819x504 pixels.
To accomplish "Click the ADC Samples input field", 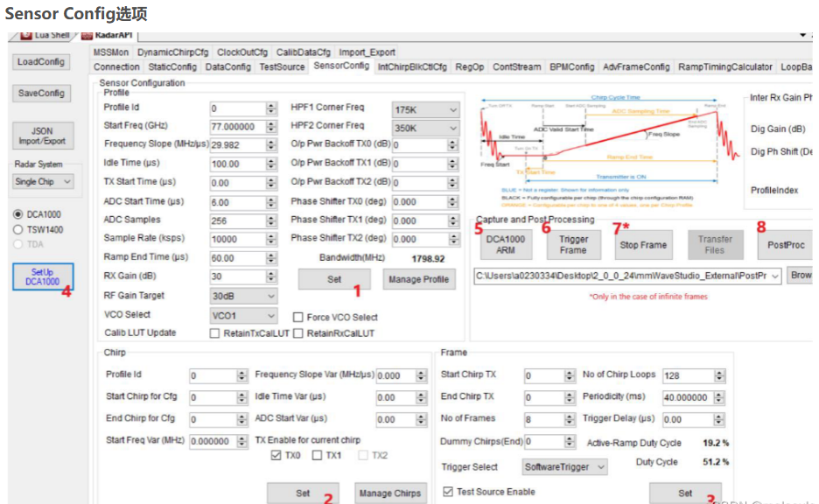I will 238,220.
